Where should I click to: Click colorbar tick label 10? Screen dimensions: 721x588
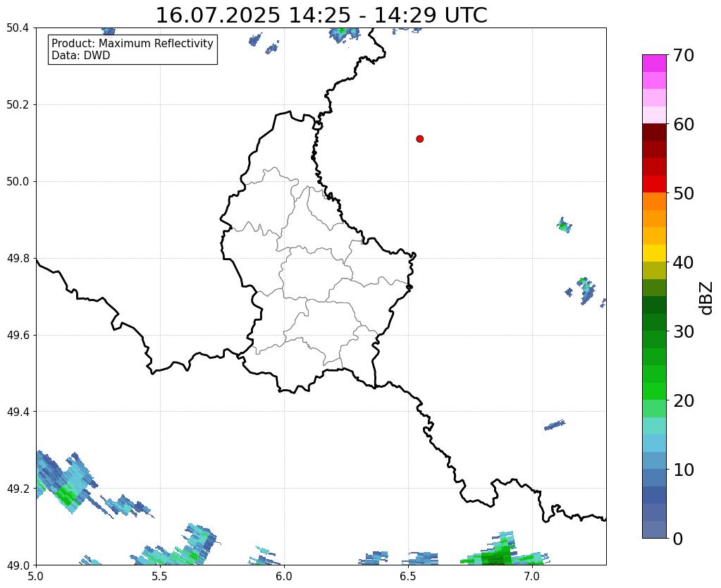(x=684, y=470)
